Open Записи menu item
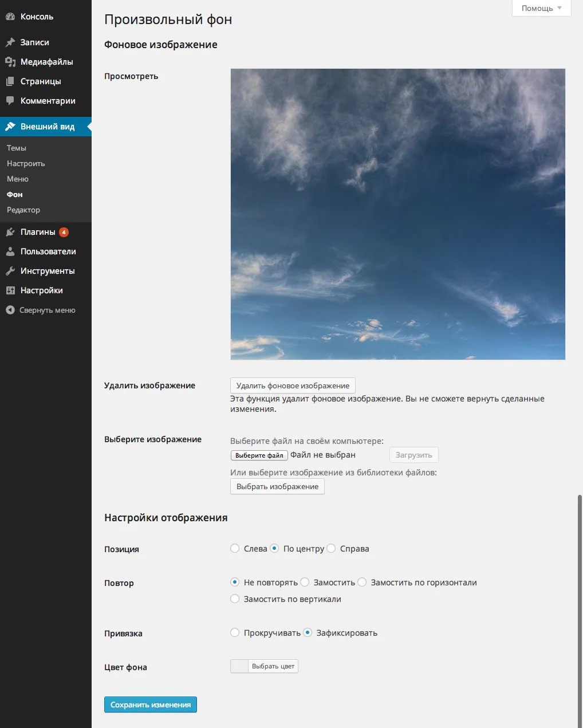 coord(46,42)
